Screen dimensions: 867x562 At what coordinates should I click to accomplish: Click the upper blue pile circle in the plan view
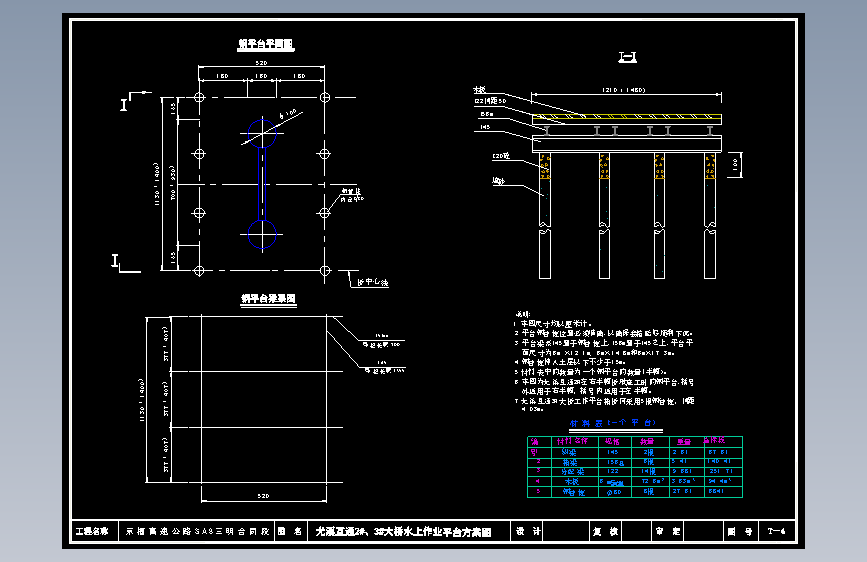[x=262, y=133]
